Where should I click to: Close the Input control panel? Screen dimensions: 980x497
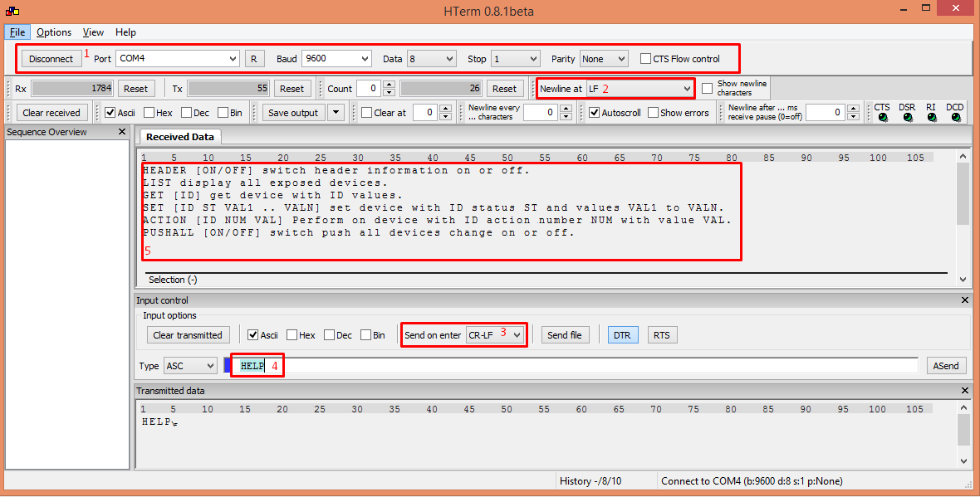tap(964, 300)
